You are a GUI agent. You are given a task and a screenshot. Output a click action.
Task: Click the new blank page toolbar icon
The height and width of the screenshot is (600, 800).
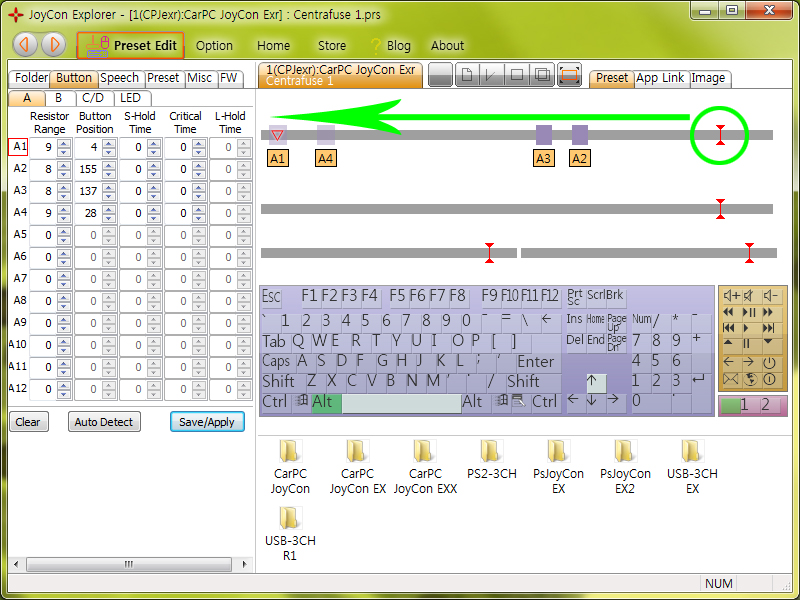466,75
